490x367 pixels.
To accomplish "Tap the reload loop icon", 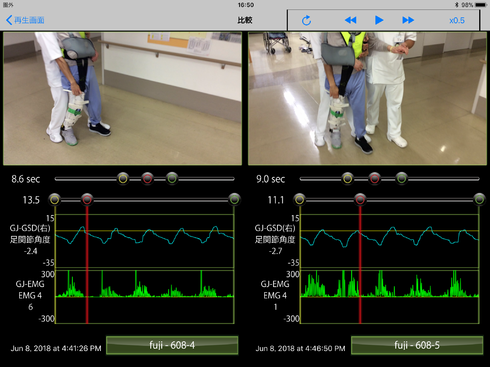I will coord(306,20).
